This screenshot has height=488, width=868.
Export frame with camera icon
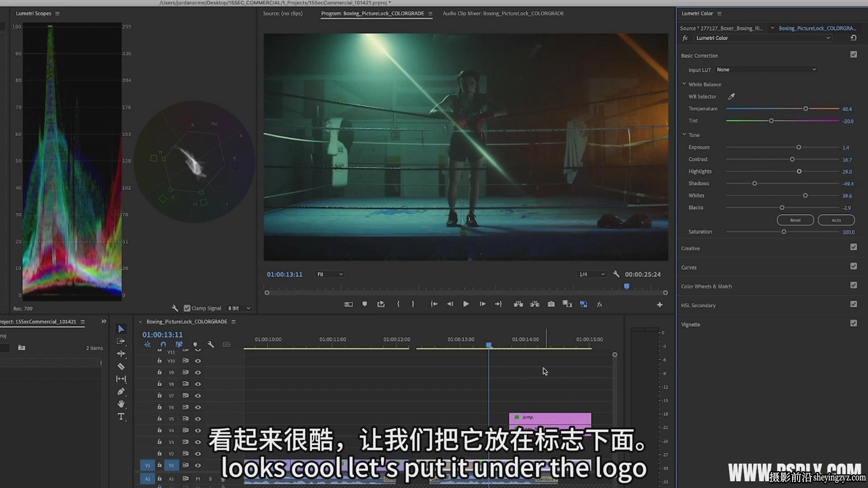click(551, 304)
